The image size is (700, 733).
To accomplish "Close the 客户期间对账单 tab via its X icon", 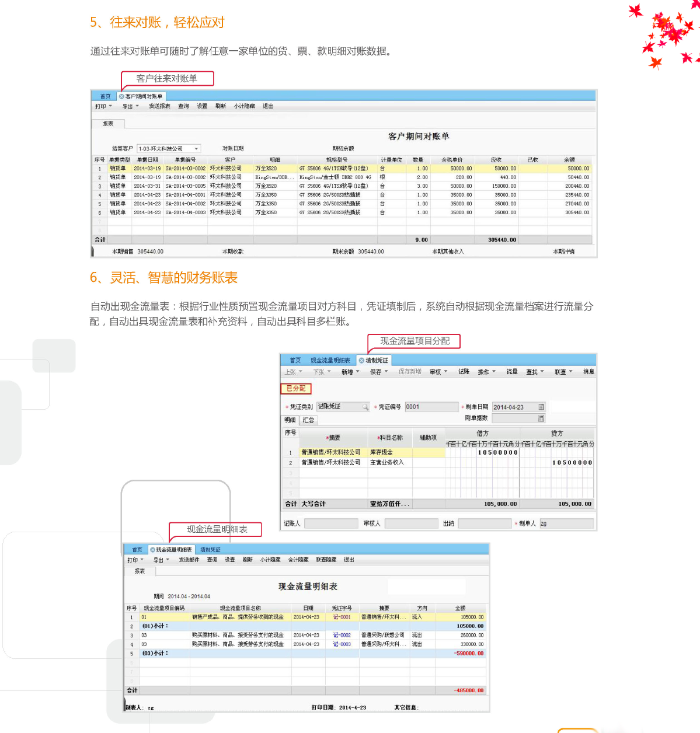I will point(121,97).
